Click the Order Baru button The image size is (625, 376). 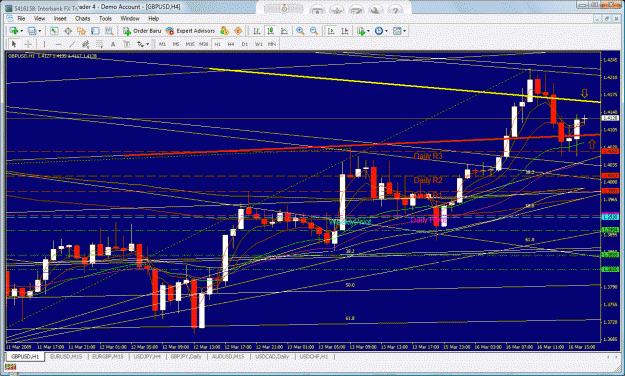pyautogui.click(x=142, y=31)
